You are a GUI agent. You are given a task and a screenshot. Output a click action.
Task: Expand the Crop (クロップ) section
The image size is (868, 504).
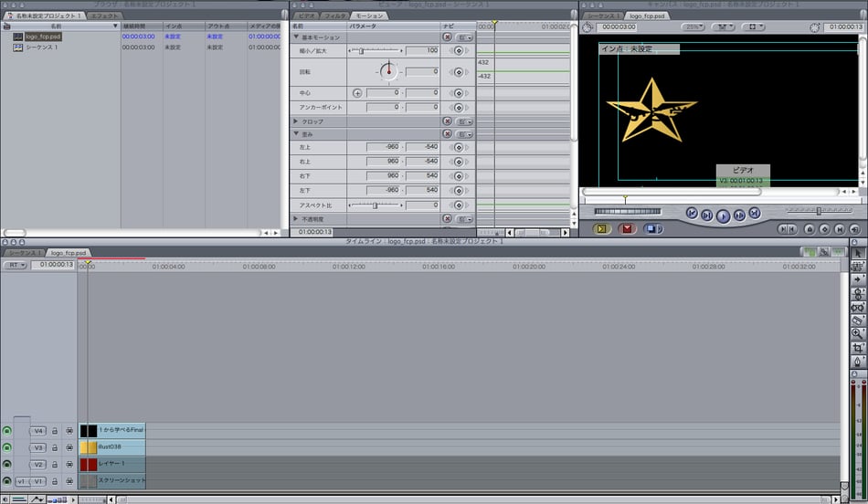tap(296, 121)
